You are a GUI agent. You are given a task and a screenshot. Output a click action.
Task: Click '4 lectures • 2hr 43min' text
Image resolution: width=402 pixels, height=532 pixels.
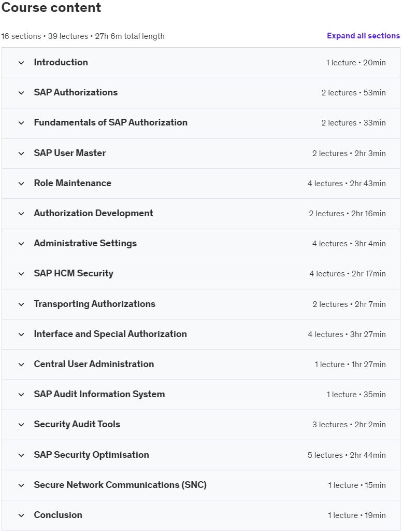(x=347, y=184)
